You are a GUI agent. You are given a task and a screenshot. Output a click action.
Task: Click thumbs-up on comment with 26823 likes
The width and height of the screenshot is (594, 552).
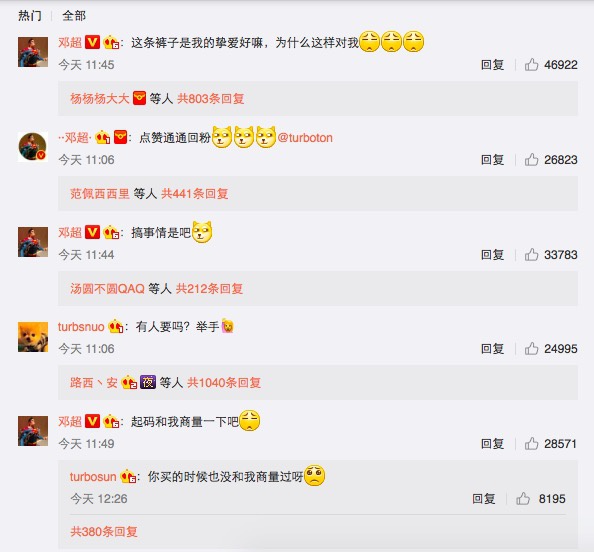pyautogui.click(x=531, y=160)
